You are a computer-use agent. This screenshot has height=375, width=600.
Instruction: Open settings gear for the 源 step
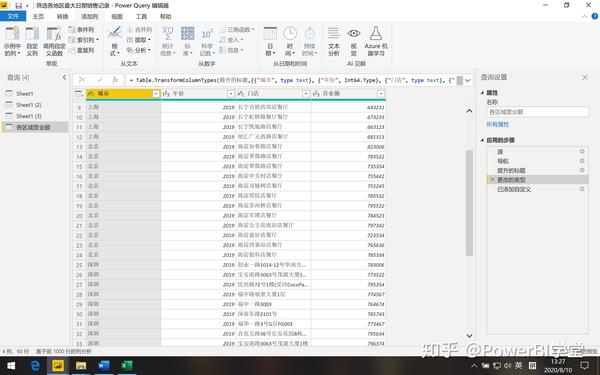pyautogui.click(x=582, y=152)
